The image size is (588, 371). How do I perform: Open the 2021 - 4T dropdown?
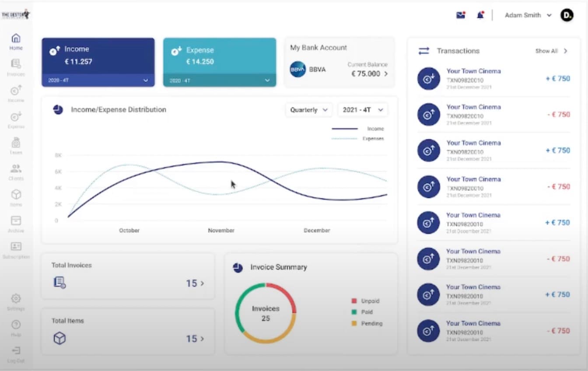point(363,110)
